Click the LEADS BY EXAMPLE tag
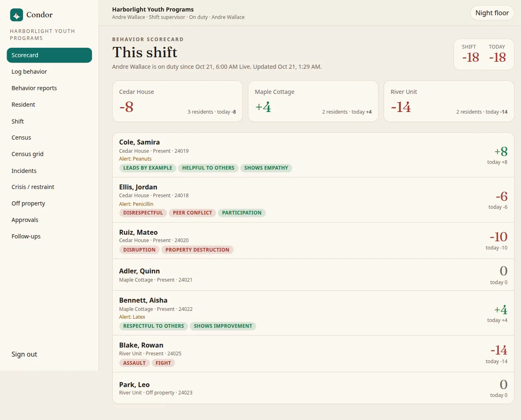Image resolution: width=521 pixels, height=420 pixels. tap(148, 168)
